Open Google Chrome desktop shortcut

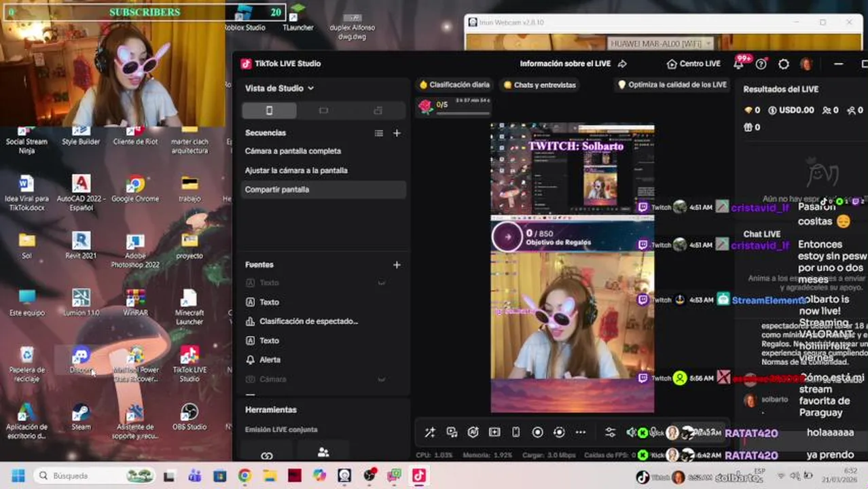click(x=135, y=188)
